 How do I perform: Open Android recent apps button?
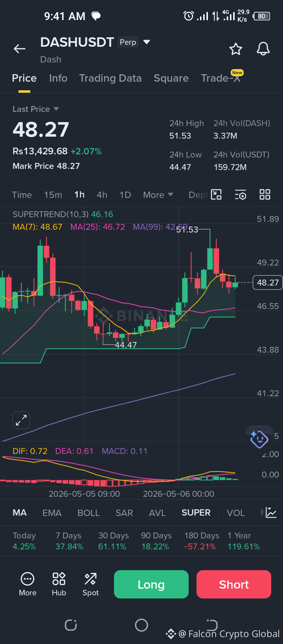(71, 625)
